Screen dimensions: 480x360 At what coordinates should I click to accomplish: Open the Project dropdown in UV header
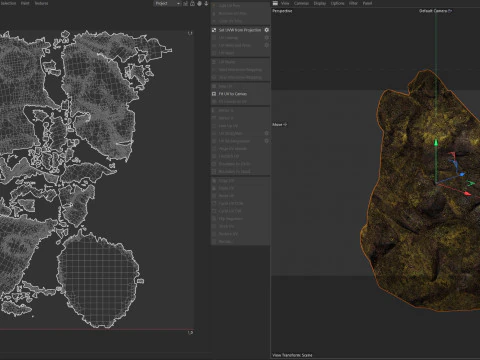(x=167, y=3)
